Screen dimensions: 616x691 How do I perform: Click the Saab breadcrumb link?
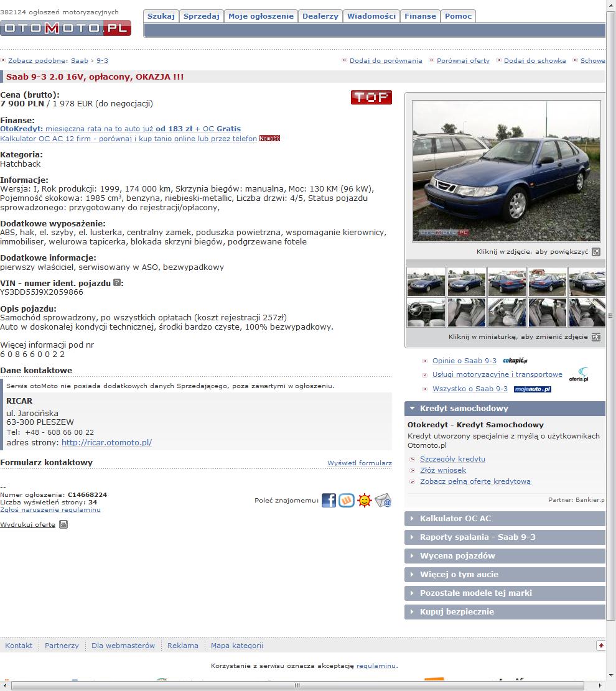80,61
